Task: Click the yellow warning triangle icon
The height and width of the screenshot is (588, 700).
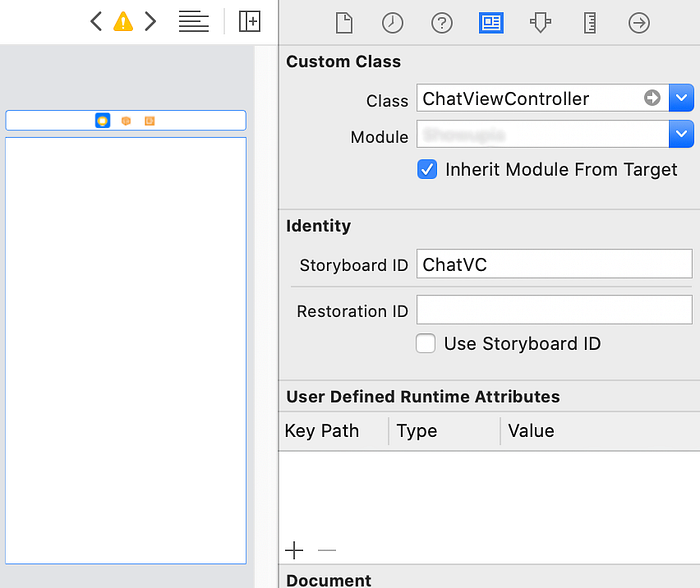Action: [123, 21]
